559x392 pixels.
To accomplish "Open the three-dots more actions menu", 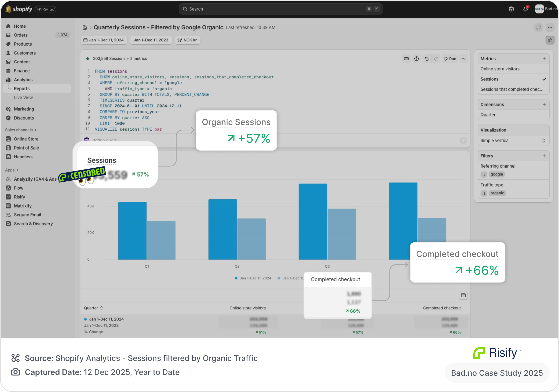I will (550, 27).
